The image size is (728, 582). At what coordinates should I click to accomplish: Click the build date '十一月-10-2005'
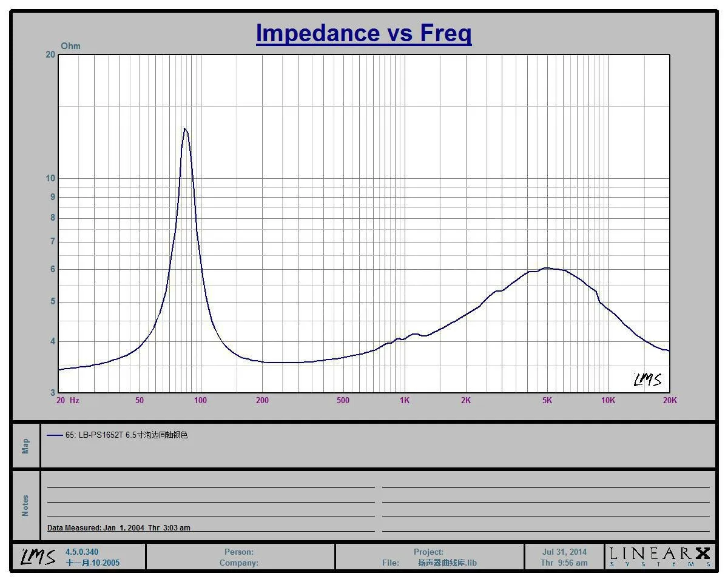pos(93,563)
